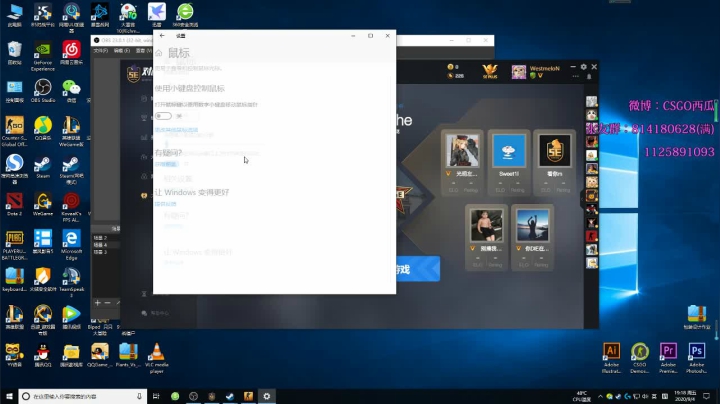Select the Sweet1l player card

click(508, 163)
